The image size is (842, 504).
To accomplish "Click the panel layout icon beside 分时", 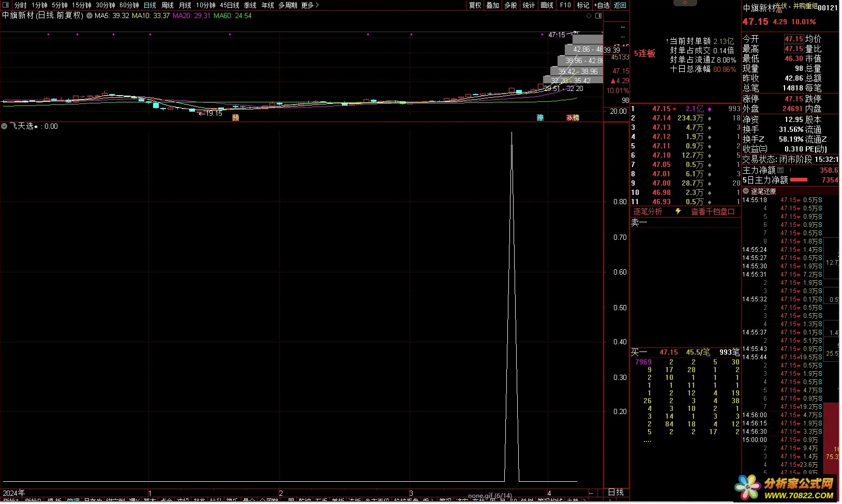I will (x=6, y=5).
